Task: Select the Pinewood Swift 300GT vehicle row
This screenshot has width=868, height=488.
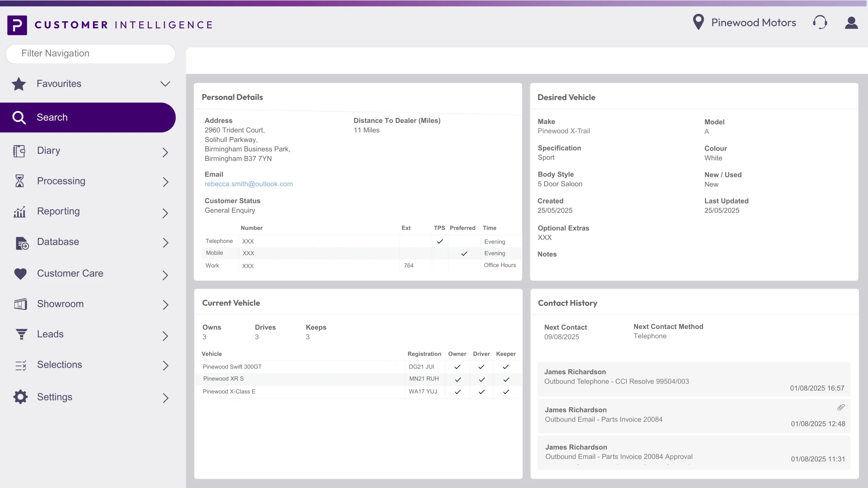Action: tap(358, 367)
